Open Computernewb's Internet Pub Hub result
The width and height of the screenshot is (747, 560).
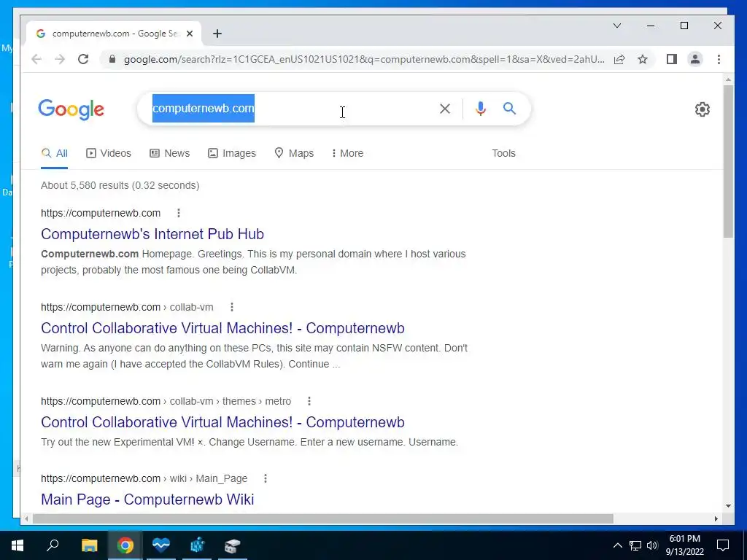pos(152,234)
